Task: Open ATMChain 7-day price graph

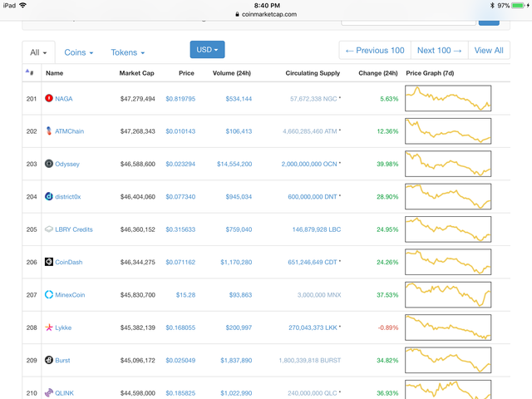Action: (448, 131)
